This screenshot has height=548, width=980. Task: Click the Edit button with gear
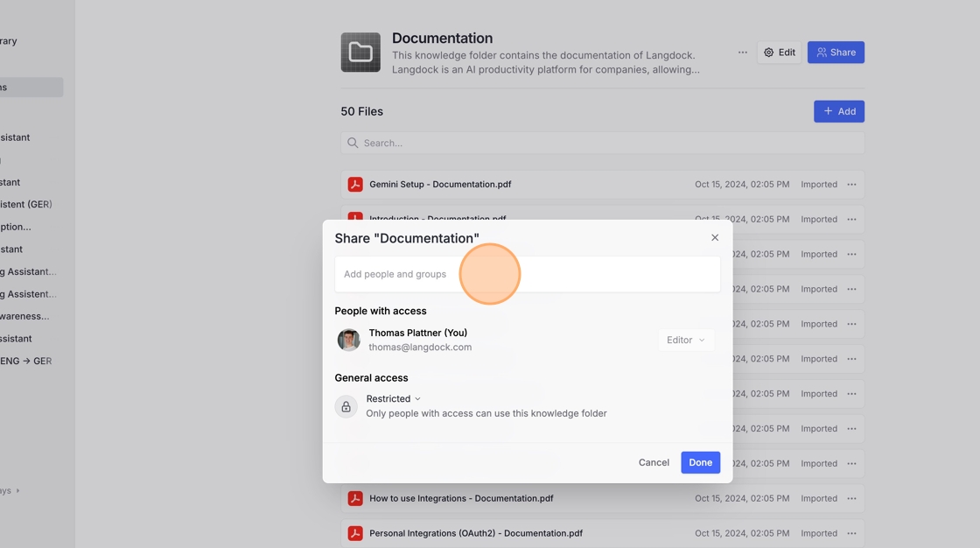[x=779, y=53]
